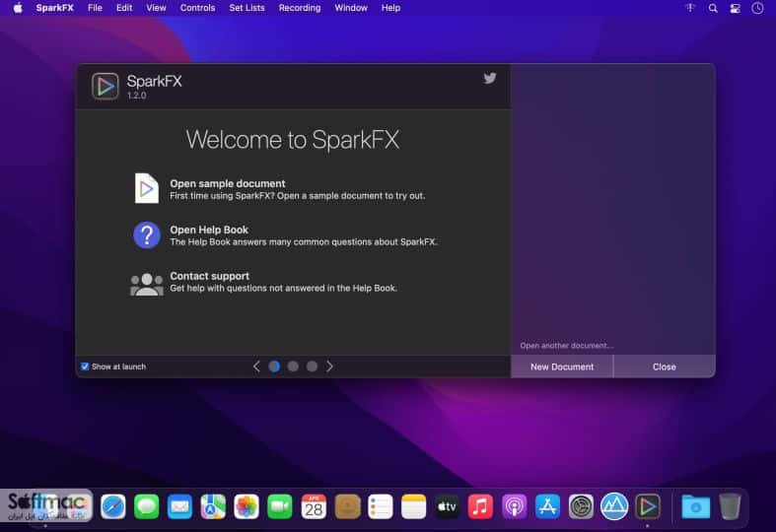The image size is (776, 532).
Task: Open the Window menu
Action: (x=351, y=8)
